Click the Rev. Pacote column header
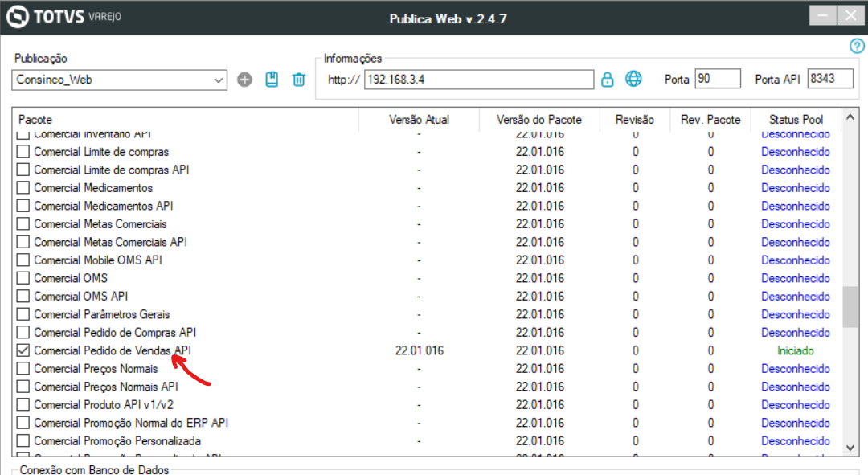This screenshot has width=868, height=475. (x=710, y=120)
